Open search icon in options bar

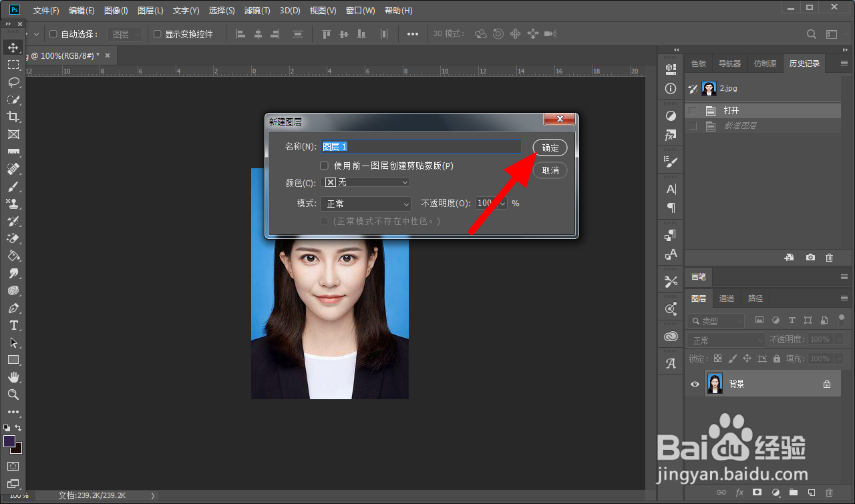[811, 34]
